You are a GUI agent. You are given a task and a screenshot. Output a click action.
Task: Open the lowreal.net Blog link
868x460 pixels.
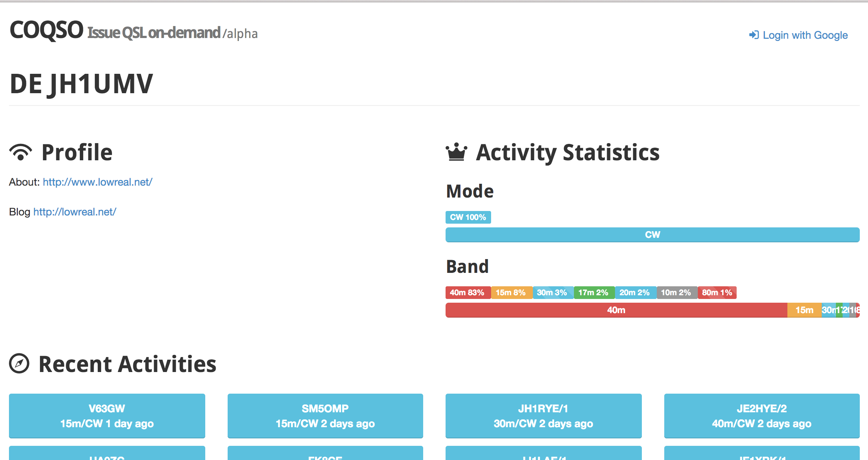point(75,212)
